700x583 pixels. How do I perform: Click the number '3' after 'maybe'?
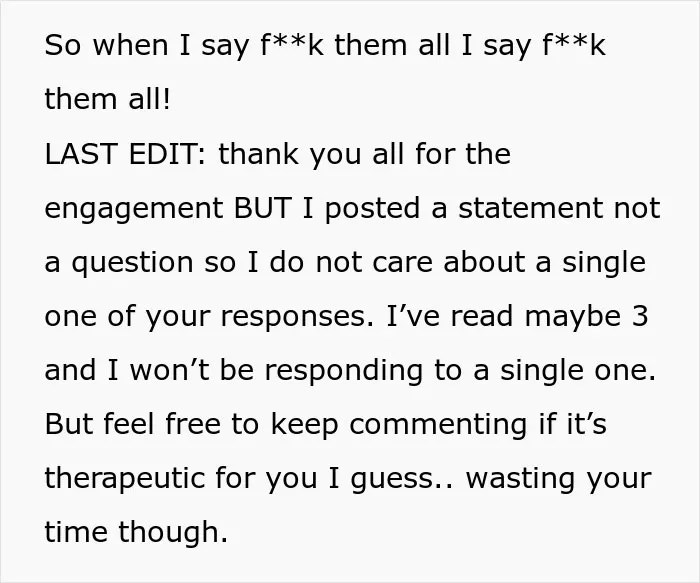pyautogui.click(x=640, y=316)
